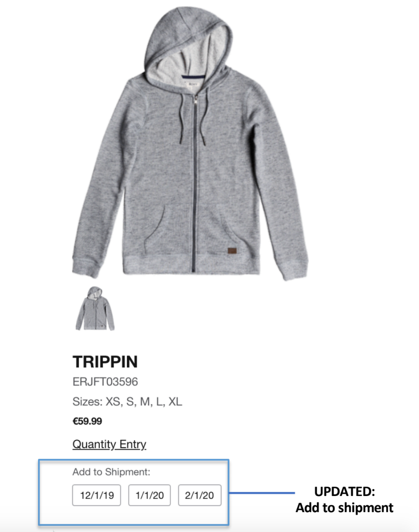
Task: Click the TRIPPIN product title
Action: [105, 362]
